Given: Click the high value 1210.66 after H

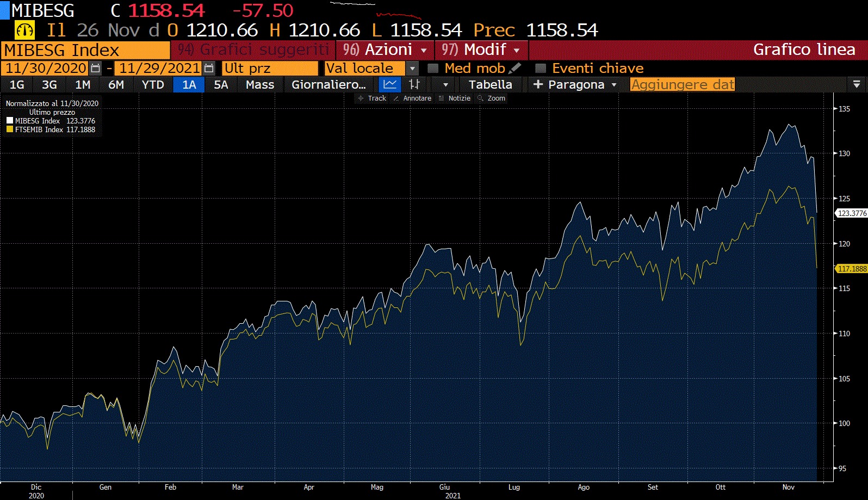Looking at the screenshot, I should (x=324, y=30).
